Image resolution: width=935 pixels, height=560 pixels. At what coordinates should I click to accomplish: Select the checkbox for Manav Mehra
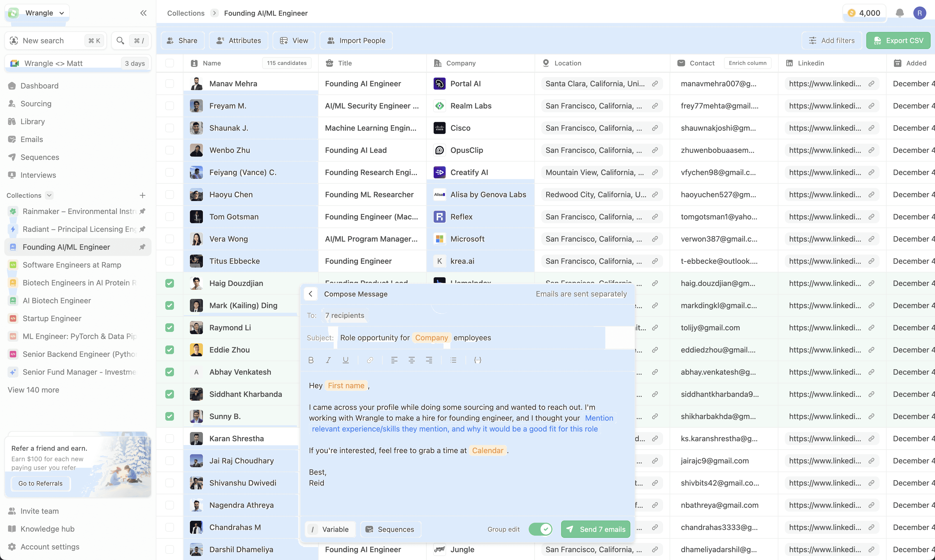click(x=170, y=83)
